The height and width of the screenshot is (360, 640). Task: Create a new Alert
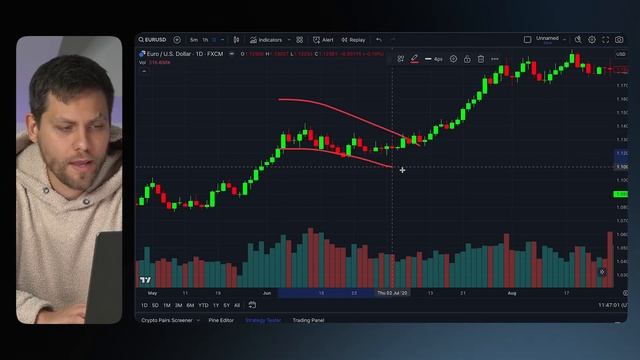(x=323, y=40)
